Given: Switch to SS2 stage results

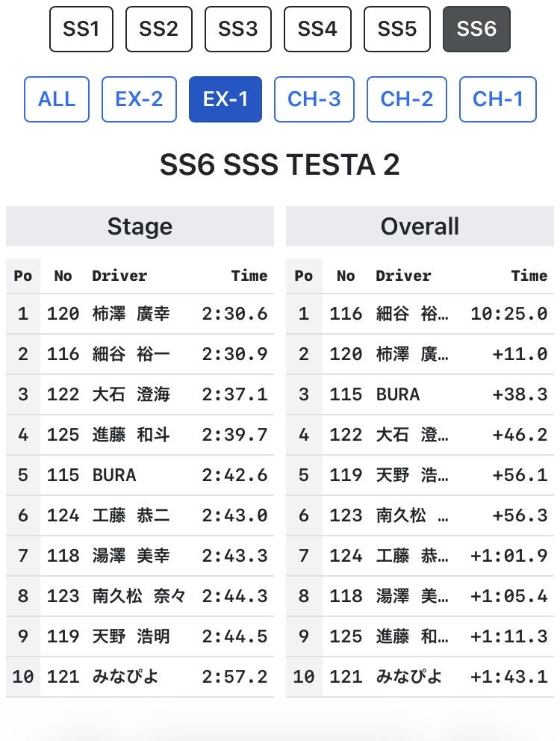Looking at the screenshot, I should pyautogui.click(x=159, y=29).
